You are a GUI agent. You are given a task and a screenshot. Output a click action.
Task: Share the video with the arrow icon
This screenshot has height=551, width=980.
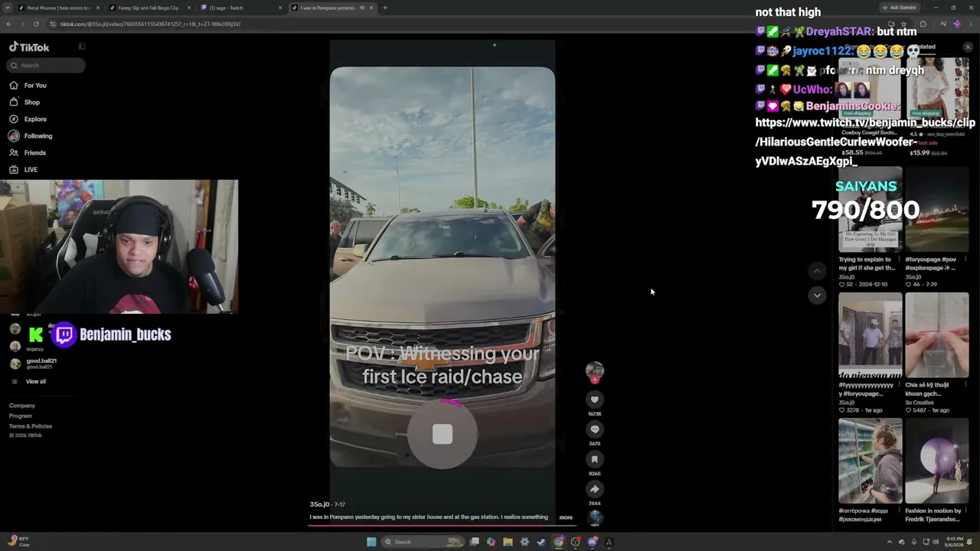(x=594, y=489)
